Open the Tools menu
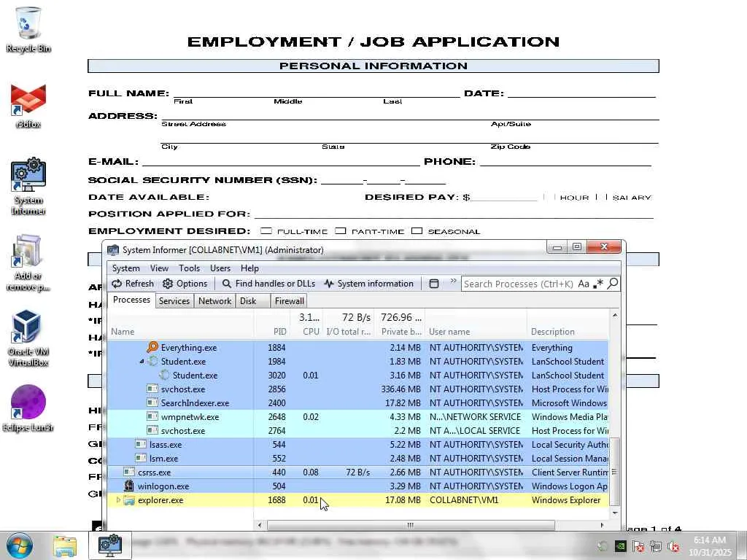This screenshot has height=560, width=747. pos(189,268)
